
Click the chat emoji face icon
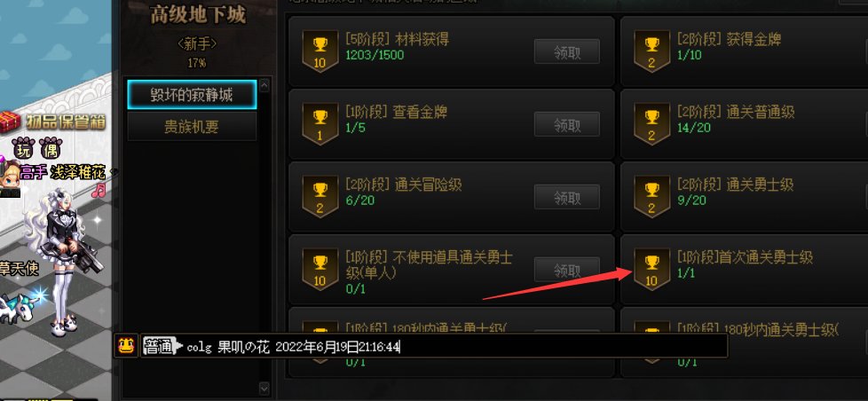126,346
